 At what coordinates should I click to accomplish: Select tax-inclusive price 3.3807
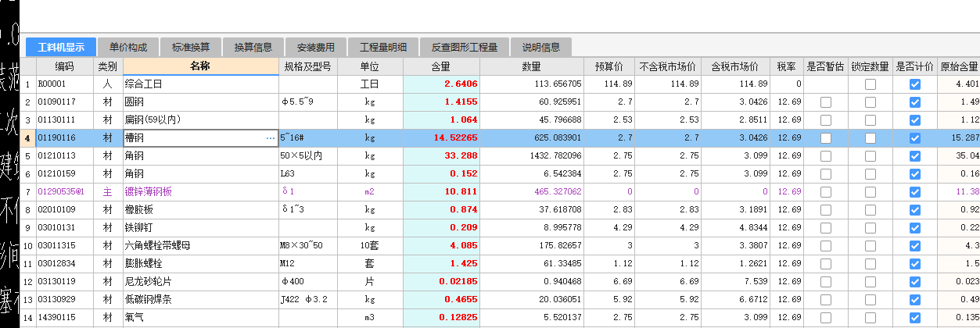tap(735, 245)
